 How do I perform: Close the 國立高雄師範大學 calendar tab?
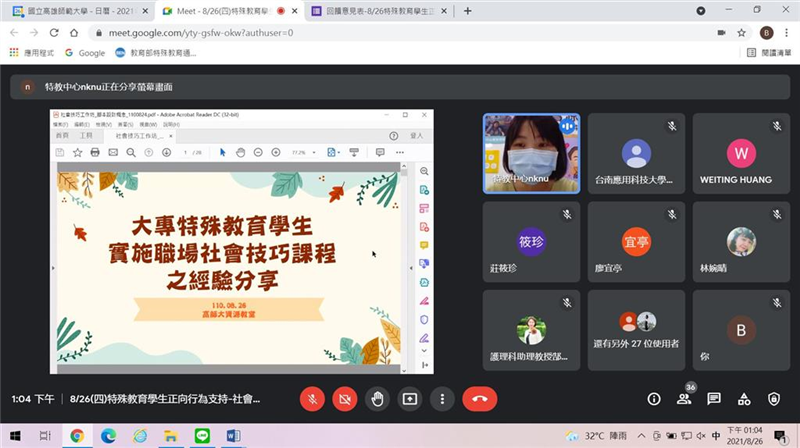click(145, 11)
